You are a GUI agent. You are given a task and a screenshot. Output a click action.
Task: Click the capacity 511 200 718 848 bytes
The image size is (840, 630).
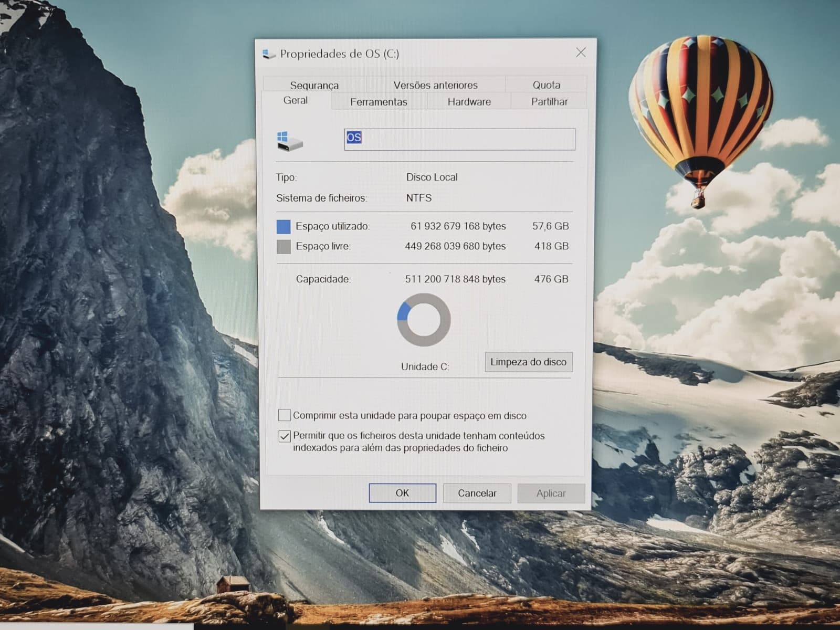pyautogui.click(x=455, y=279)
